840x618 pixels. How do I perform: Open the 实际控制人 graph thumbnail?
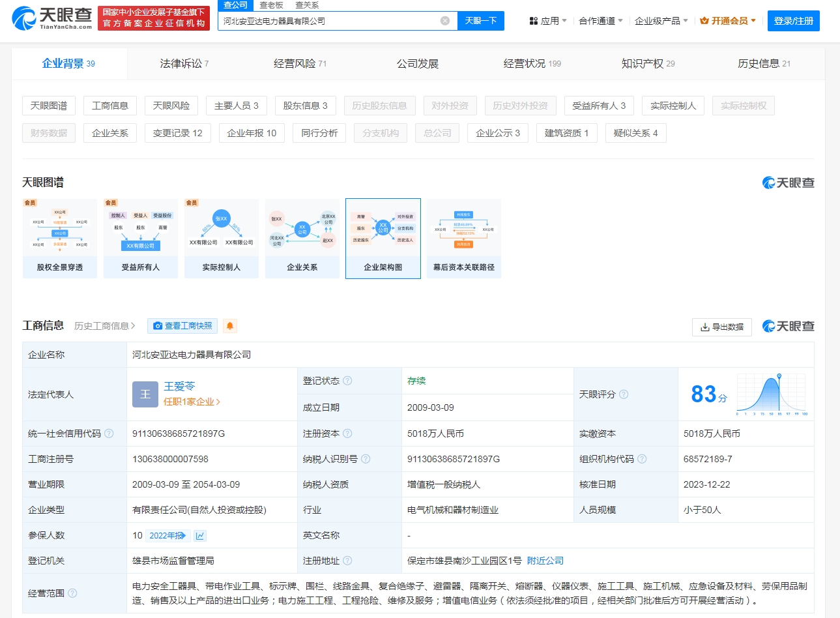click(x=222, y=239)
